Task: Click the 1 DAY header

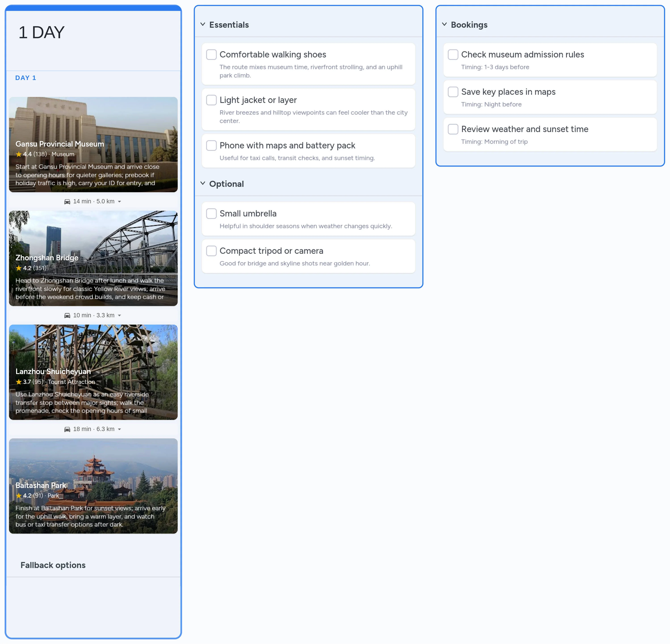Action: point(41,32)
